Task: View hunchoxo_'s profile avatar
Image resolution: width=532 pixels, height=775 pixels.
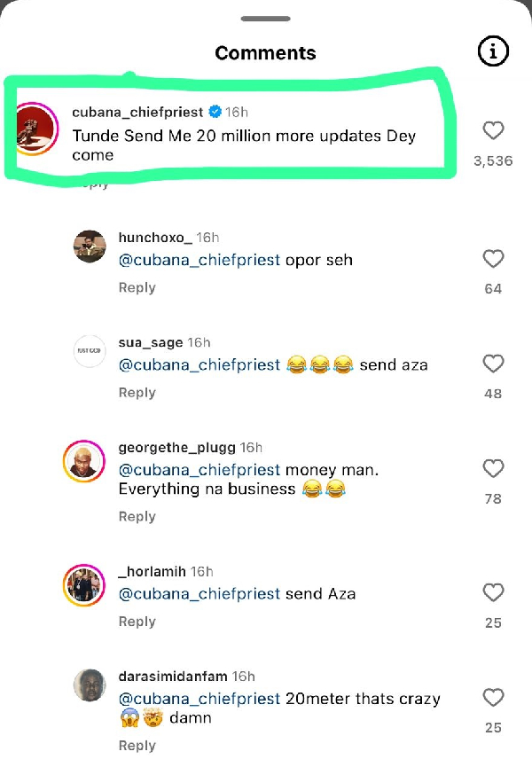Action: pos(90,246)
